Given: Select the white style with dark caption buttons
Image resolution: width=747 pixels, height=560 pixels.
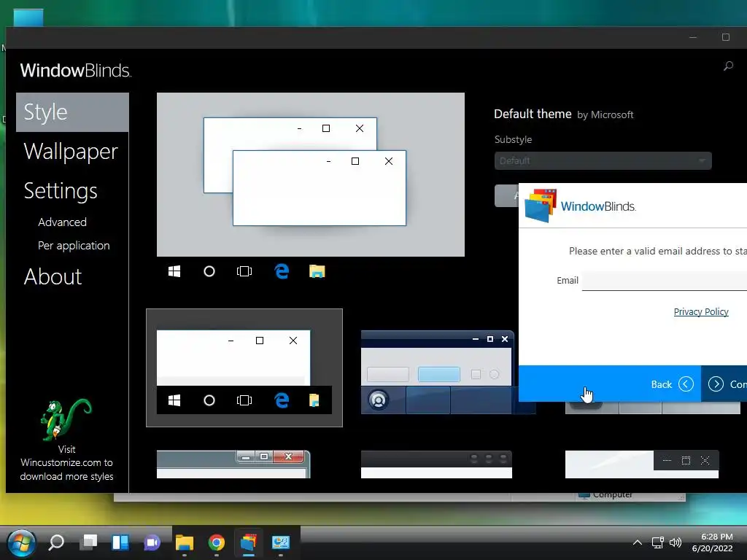Looking at the screenshot, I should [x=642, y=464].
